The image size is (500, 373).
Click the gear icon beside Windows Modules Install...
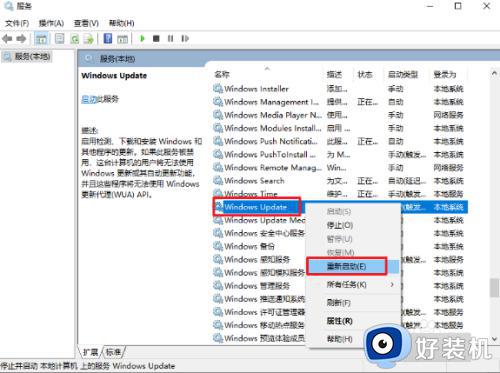218,128
